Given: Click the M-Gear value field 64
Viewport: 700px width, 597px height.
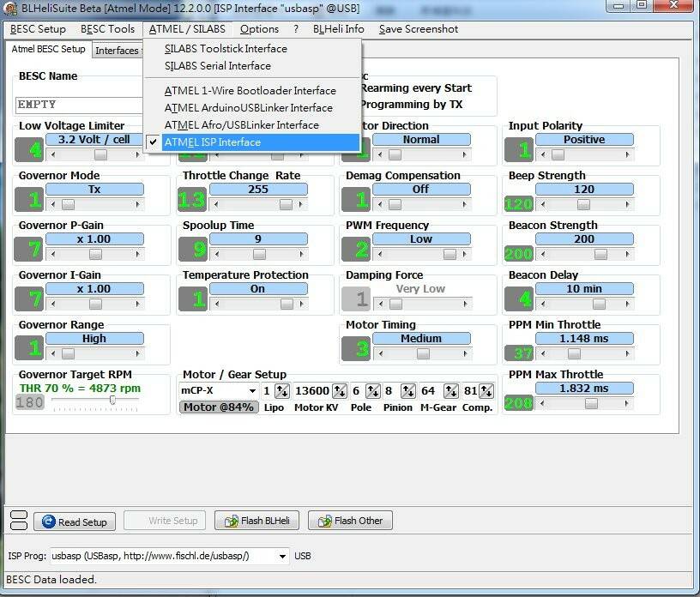Looking at the screenshot, I should (430, 391).
